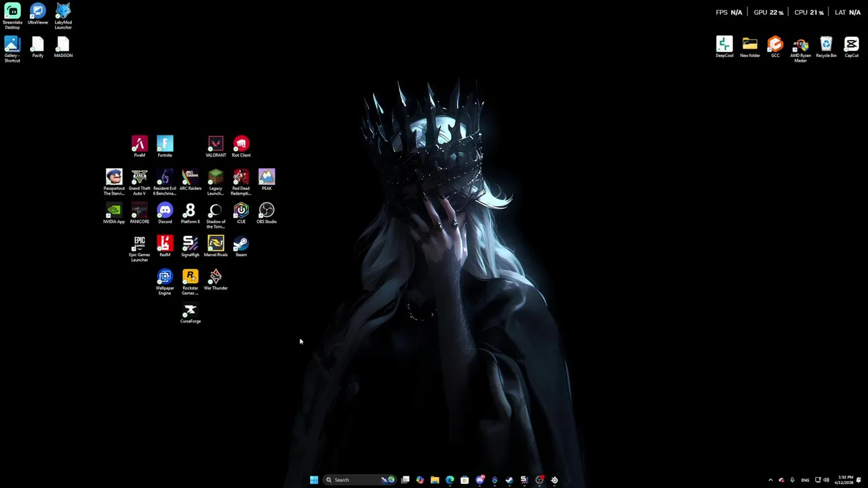Click the Wallpaper Engine icon
868x488 pixels.
point(165,282)
